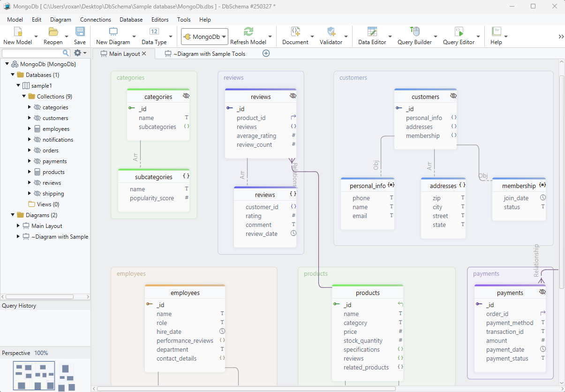Click the Help toolbar icon

click(496, 31)
